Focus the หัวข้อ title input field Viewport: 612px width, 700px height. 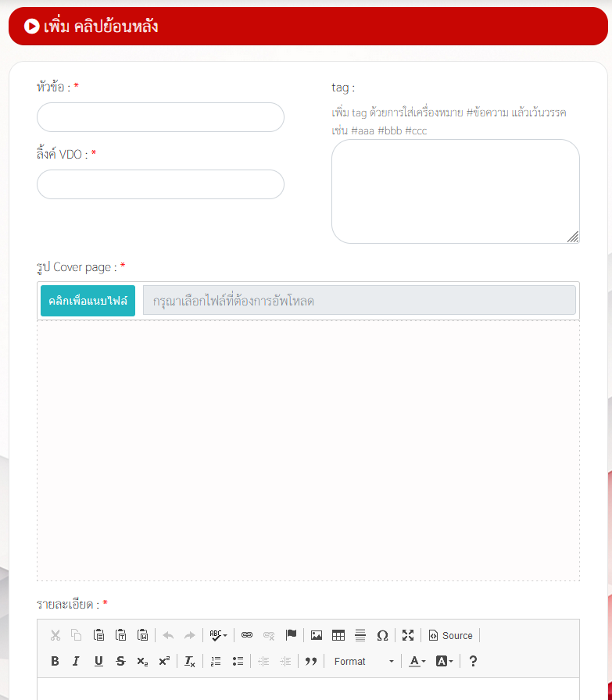[x=160, y=117]
